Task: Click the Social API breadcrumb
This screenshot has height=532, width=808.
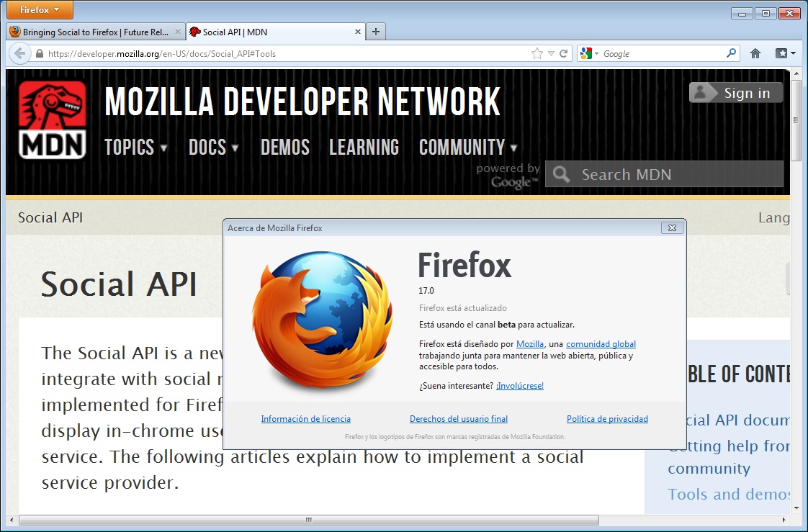Action: pos(50,217)
